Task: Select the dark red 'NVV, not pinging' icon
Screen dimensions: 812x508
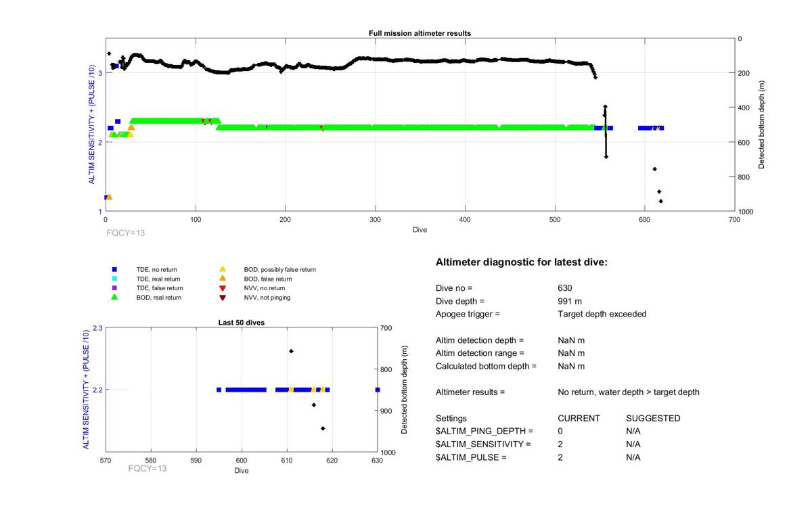Action: coord(222,298)
